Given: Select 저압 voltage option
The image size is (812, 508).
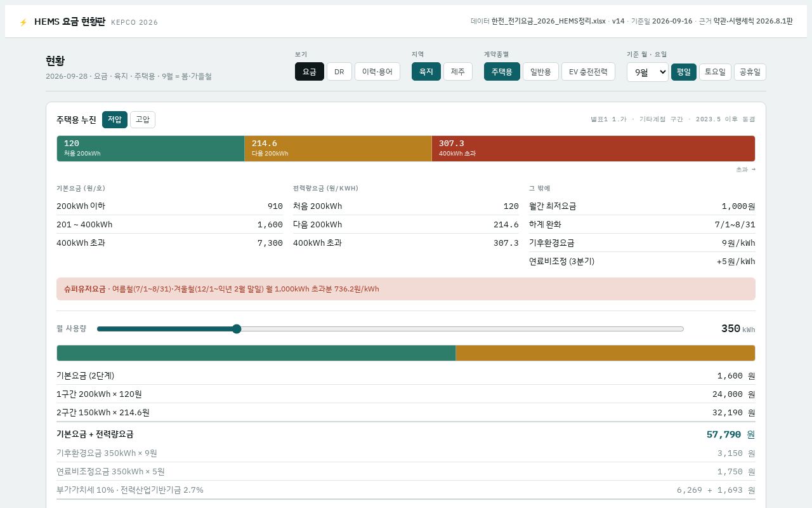Looking at the screenshot, I should click(x=115, y=119).
